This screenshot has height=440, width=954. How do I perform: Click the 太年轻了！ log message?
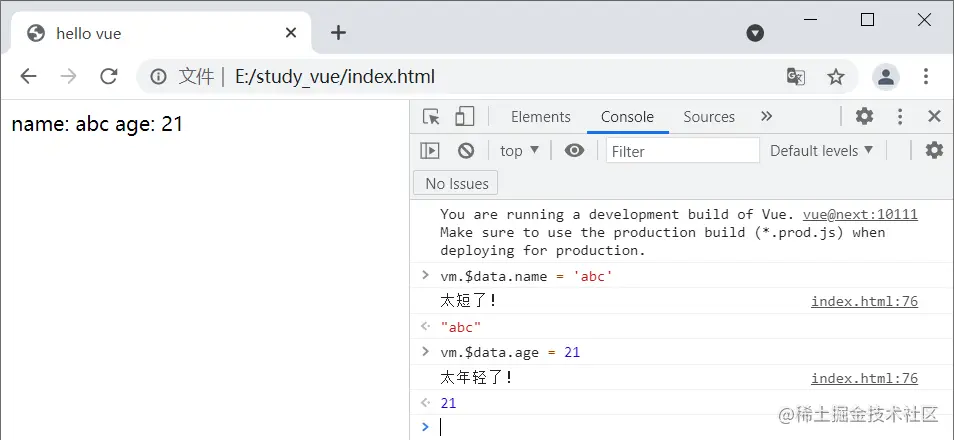coord(476,377)
